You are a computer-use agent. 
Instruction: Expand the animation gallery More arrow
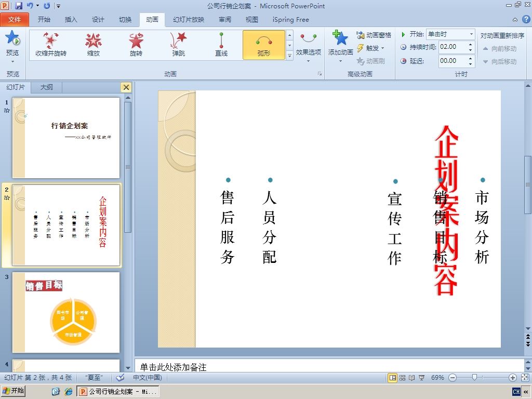tap(289, 56)
